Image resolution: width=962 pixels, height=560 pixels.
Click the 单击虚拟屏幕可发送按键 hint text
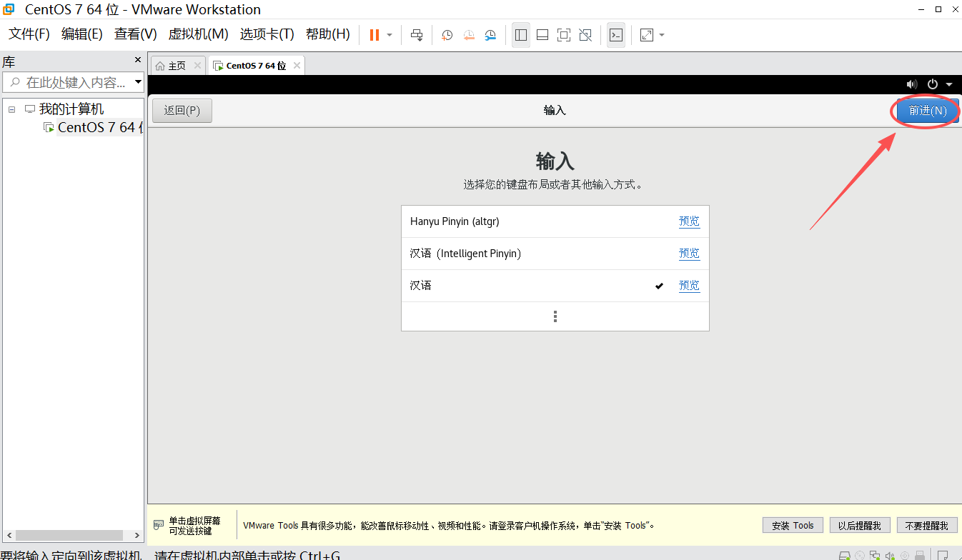195,526
